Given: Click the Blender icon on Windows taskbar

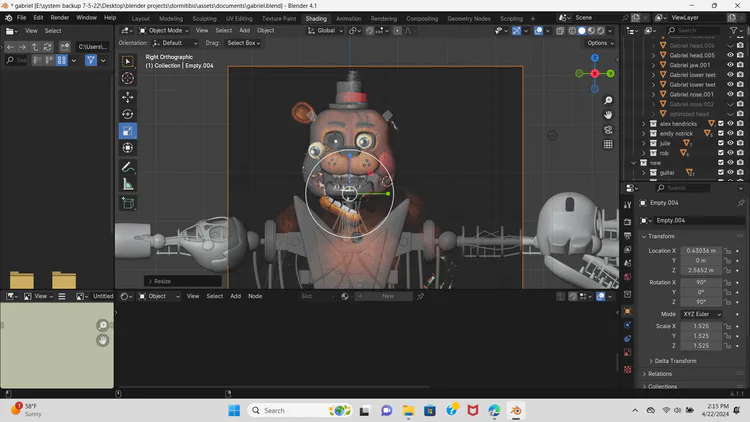Looking at the screenshot, I should click(x=516, y=411).
